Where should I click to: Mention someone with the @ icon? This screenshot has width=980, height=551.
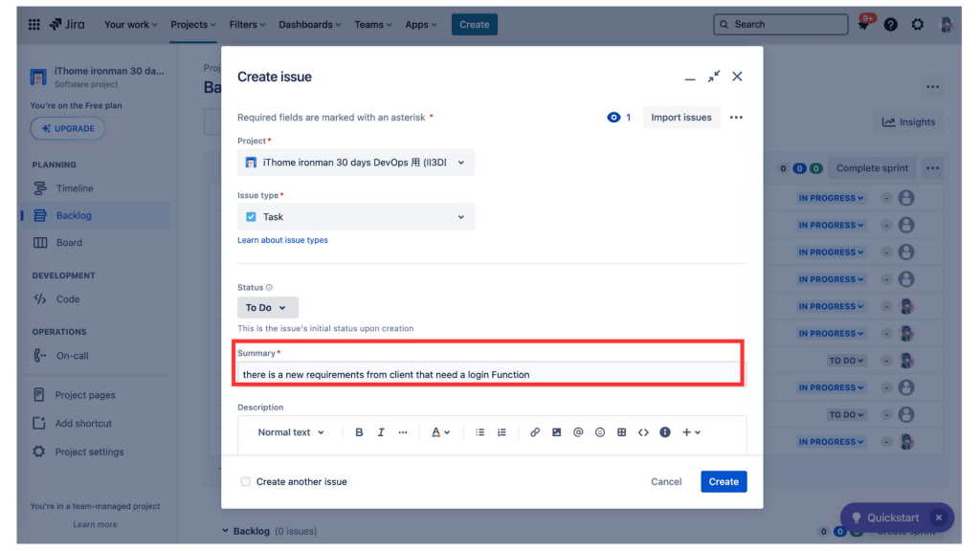[x=578, y=432]
